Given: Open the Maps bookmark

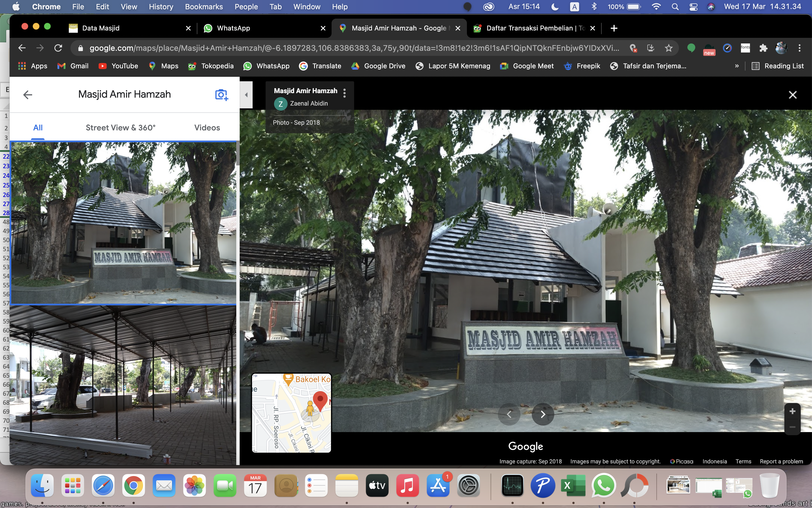Looking at the screenshot, I should coord(164,66).
